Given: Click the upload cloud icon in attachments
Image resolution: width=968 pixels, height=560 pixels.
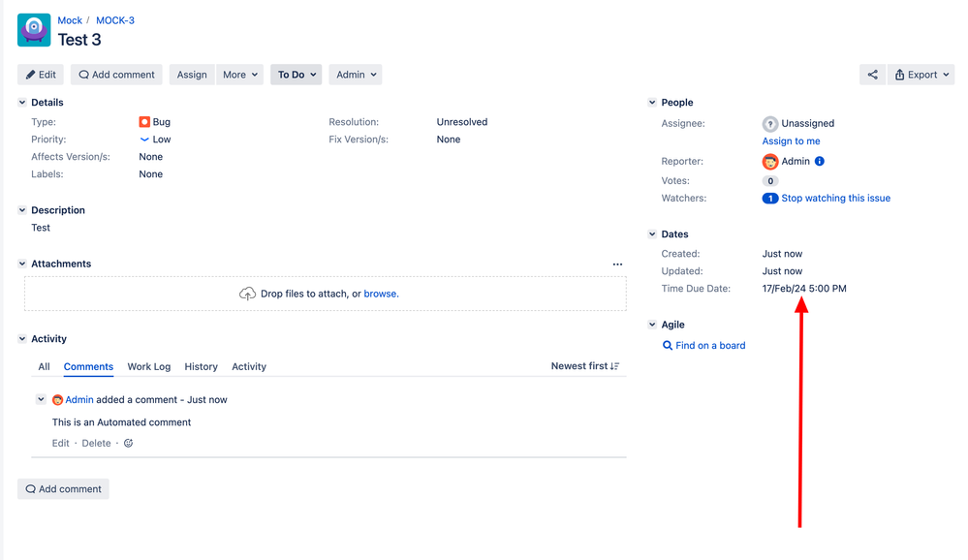Looking at the screenshot, I should click(x=247, y=294).
